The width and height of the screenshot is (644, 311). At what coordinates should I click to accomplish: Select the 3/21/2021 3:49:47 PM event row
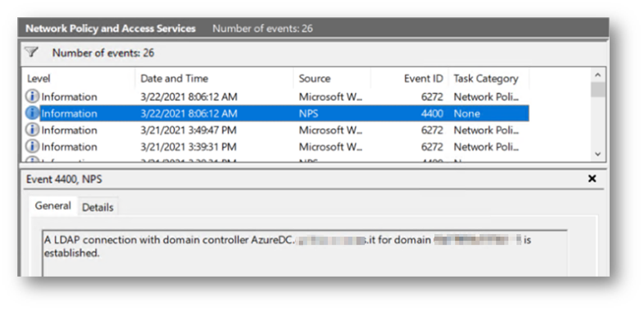(276, 130)
